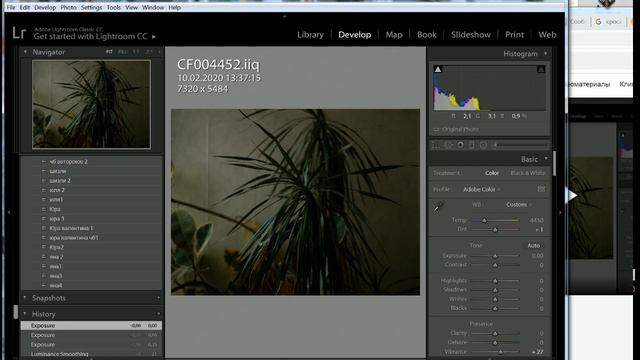Set Navigator zoom to FILL

pyautogui.click(x=122, y=52)
